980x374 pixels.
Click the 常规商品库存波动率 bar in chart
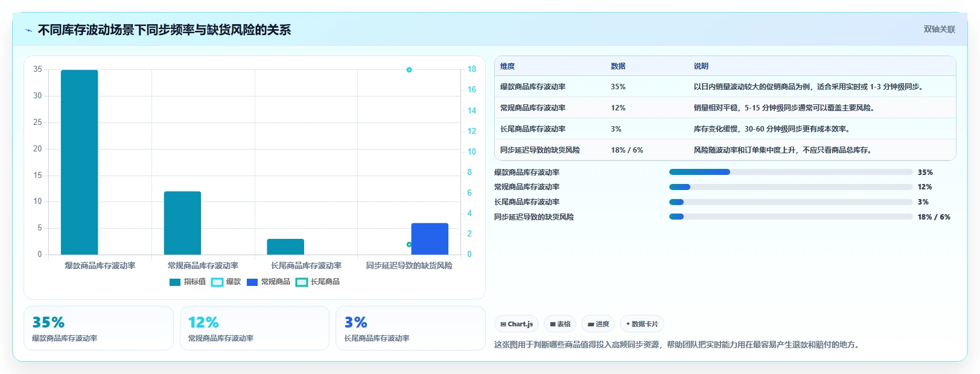coord(182,223)
